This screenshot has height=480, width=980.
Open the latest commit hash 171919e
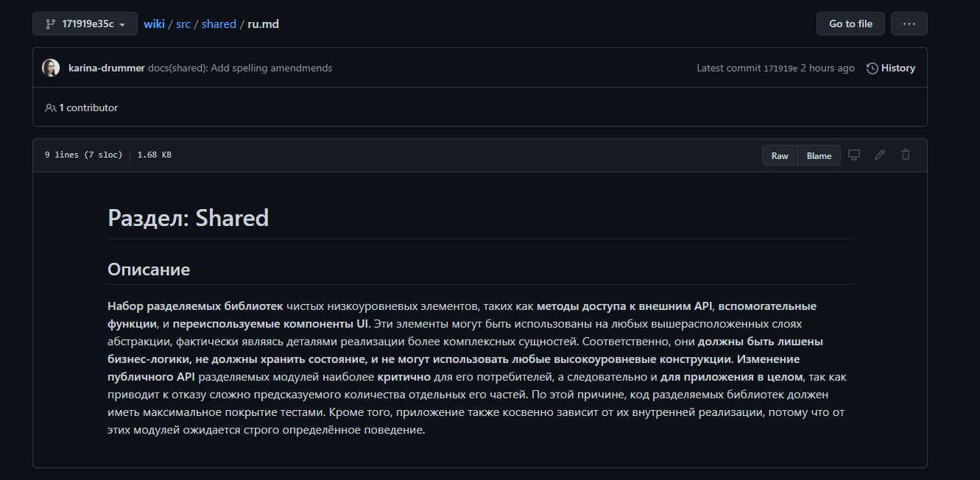(x=780, y=68)
